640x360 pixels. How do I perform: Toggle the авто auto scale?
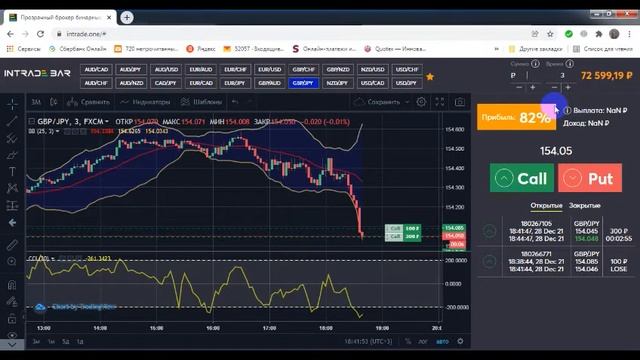(442, 342)
